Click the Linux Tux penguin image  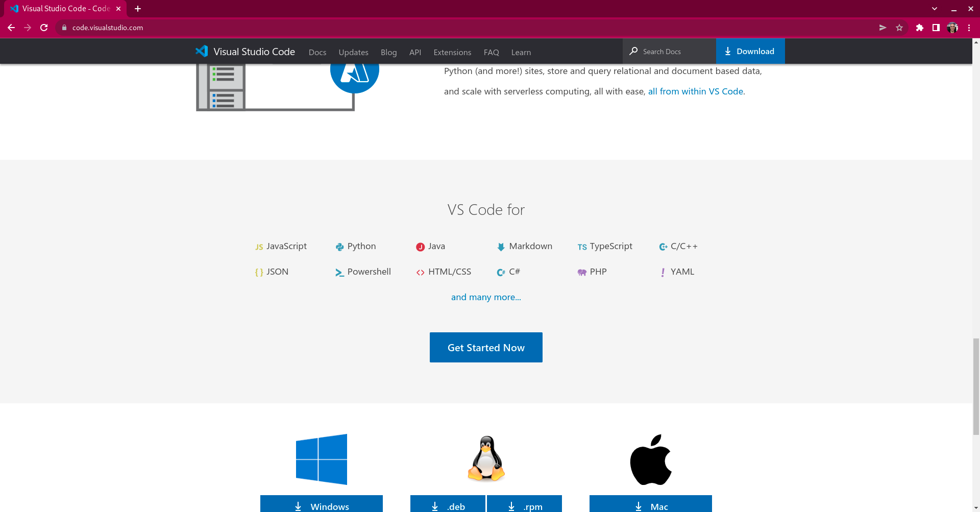click(486, 458)
